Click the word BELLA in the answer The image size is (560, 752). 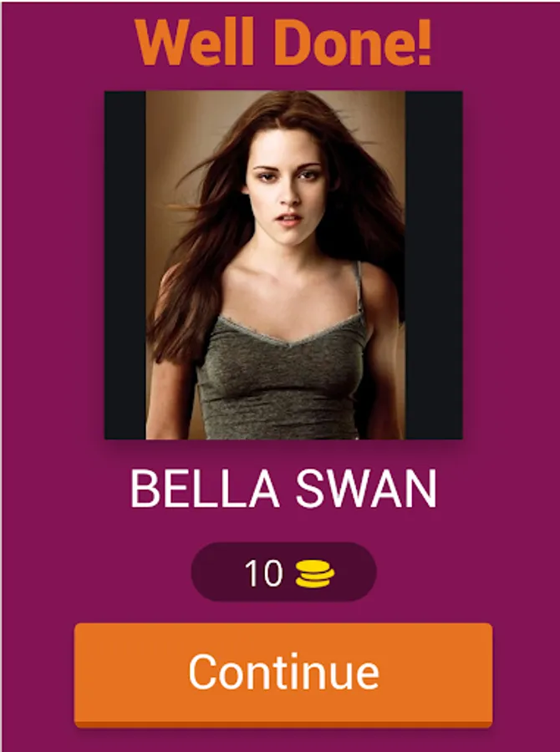tap(205, 489)
